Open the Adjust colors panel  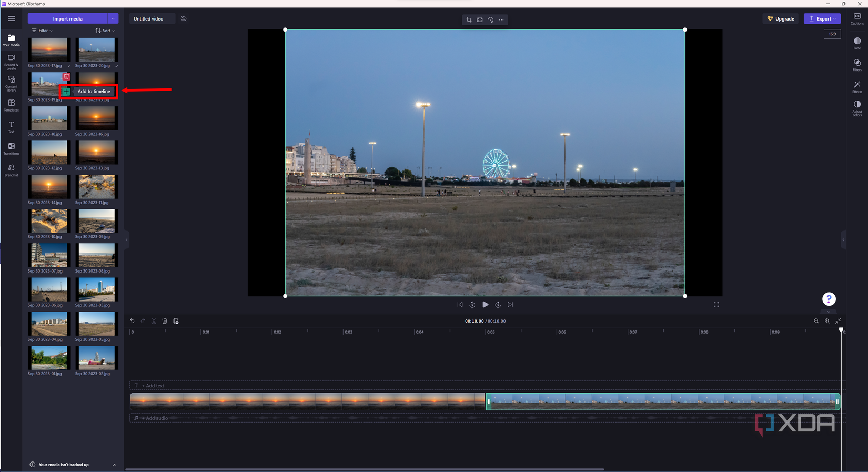pyautogui.click(x=857, y=108)
